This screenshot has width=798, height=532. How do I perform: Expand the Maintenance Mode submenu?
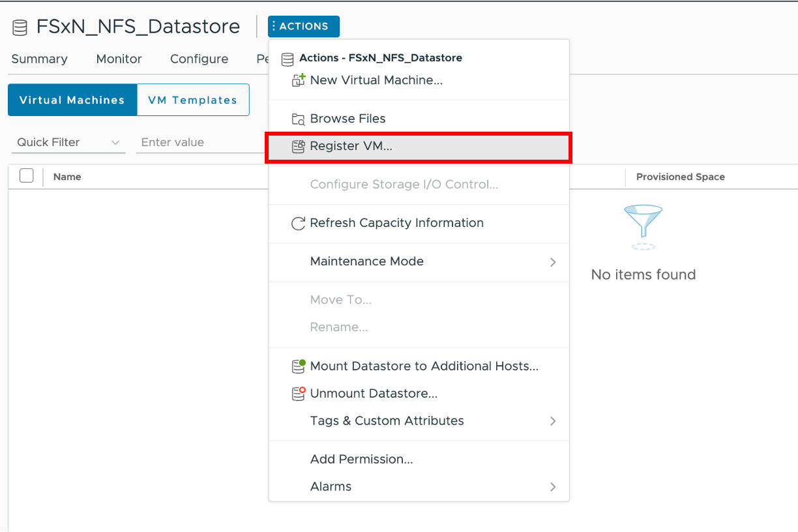552,262
